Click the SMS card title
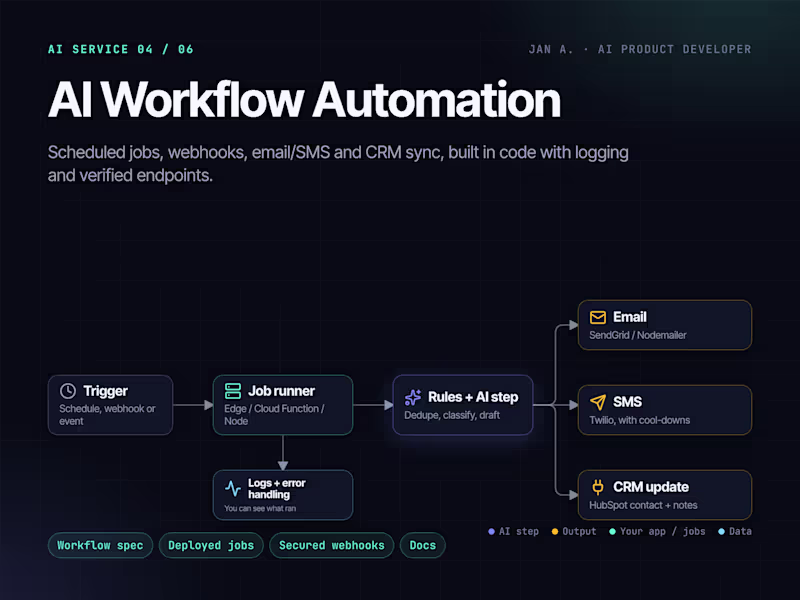The height and width of the screenshot is (600, 800). click(627, 402)
